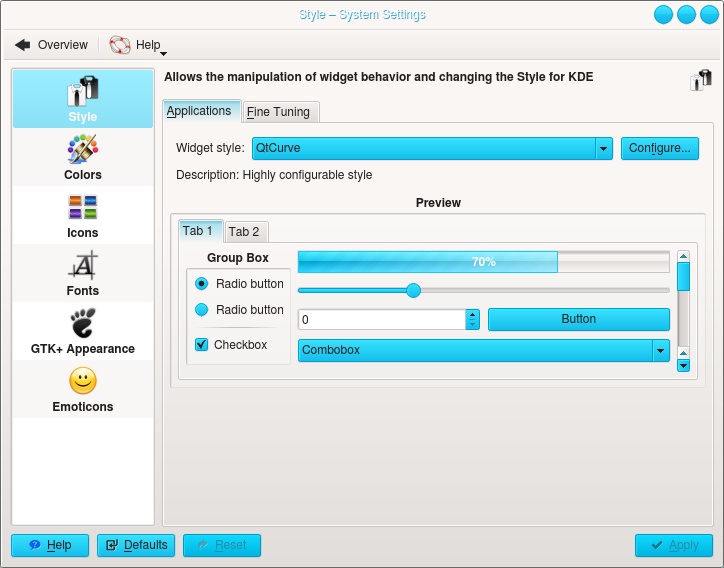
Task: Open the Help lifebuoy toolbar menu
Action: tap(138, 45)
